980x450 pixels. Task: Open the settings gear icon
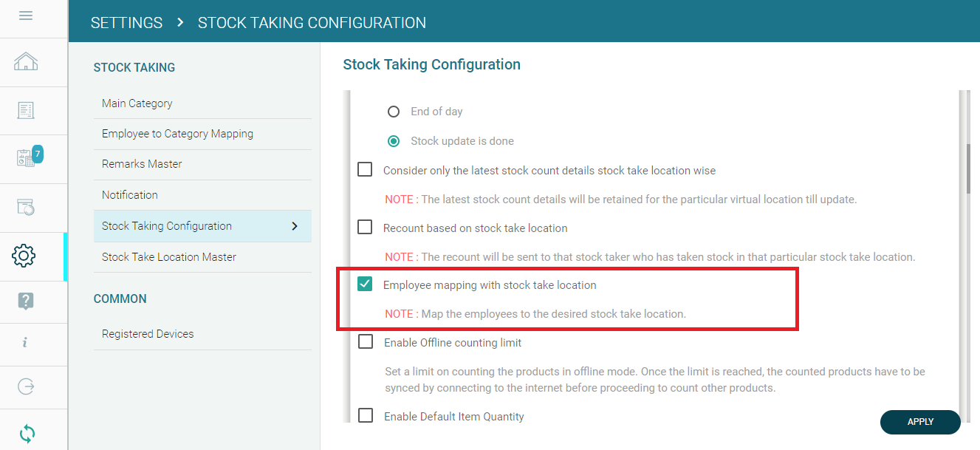click(24, 256)
